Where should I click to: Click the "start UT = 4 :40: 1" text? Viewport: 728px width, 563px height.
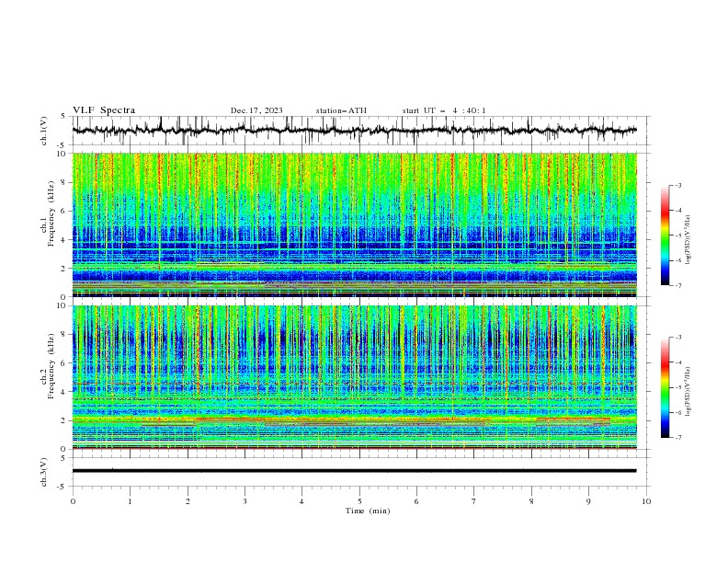pos(444,110)
